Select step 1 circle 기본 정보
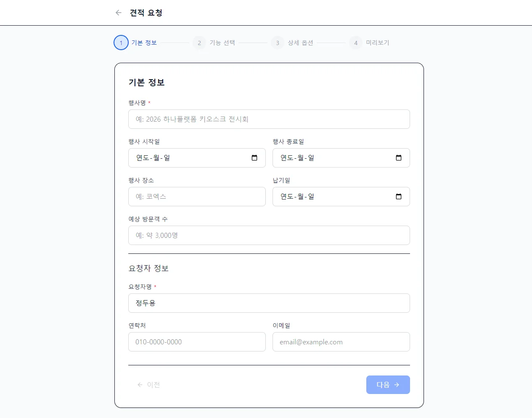The width and height of the screenshot is (532, 418). 121,43
